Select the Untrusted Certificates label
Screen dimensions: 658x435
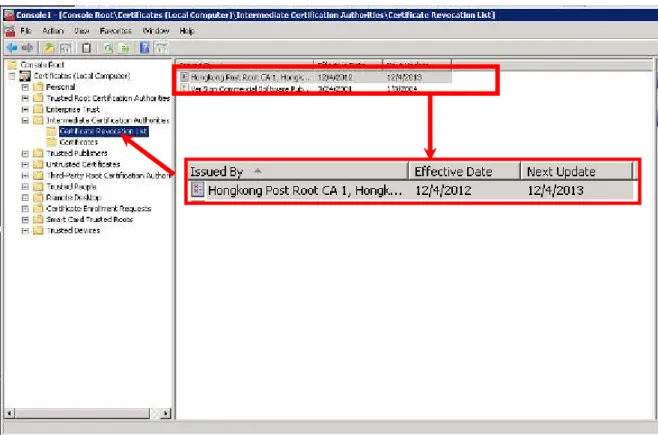pos(83,164)
